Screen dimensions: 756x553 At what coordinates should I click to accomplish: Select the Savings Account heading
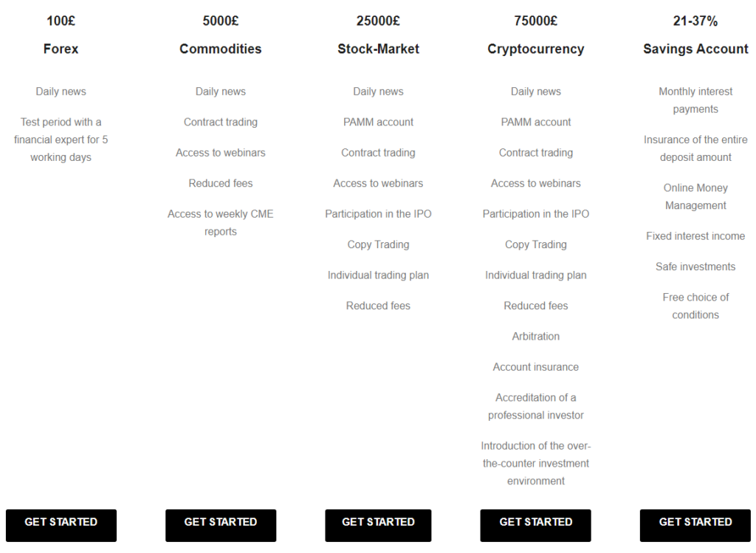pos(695,49)
